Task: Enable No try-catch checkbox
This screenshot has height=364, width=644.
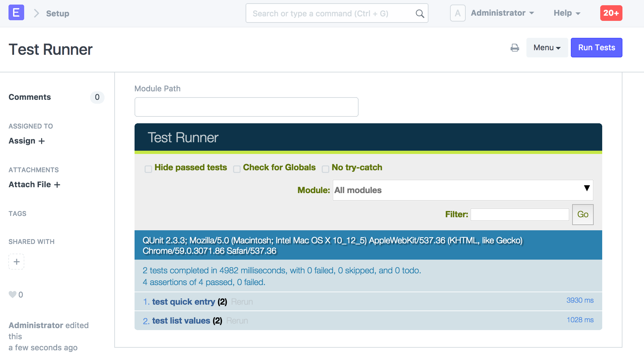Action: point(325,169)
